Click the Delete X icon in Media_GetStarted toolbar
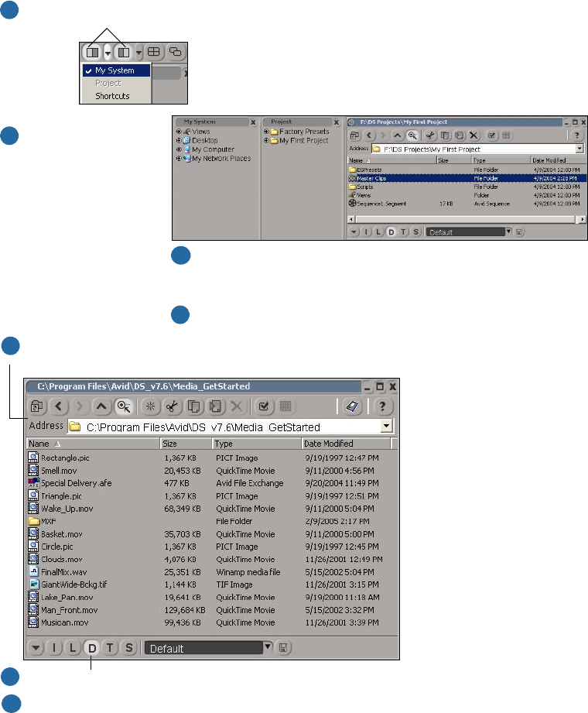 pos(236,406)
